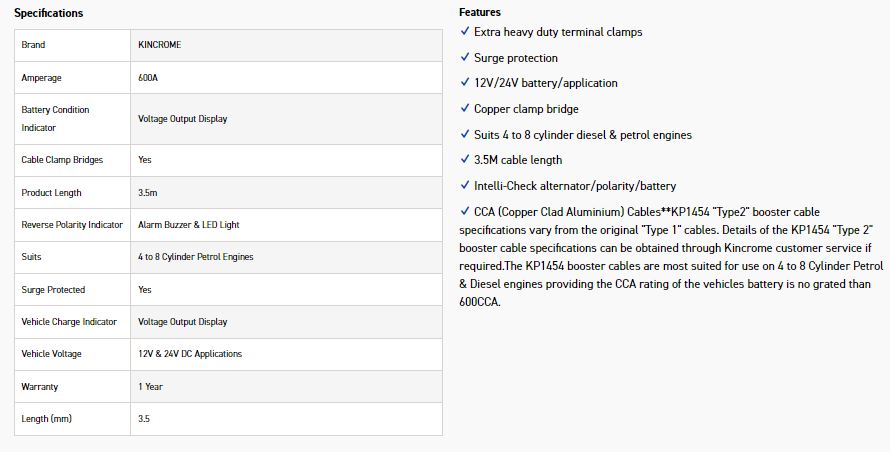Screen dimensions: 890x452
Task: Select the KINCROME brand value cell
Action: 159,45
